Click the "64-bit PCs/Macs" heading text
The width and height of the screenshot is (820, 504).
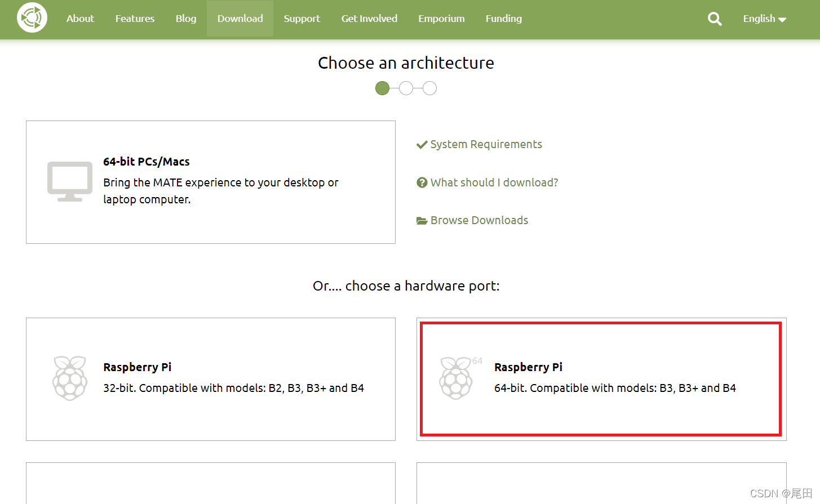coord(147,162)
